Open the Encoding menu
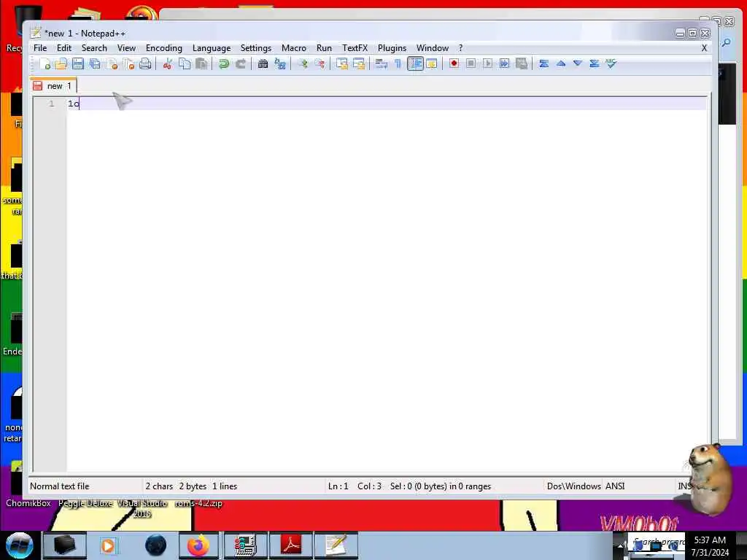Image resolution: width=747 pixels, height=560 pixels. pos(164,48)
